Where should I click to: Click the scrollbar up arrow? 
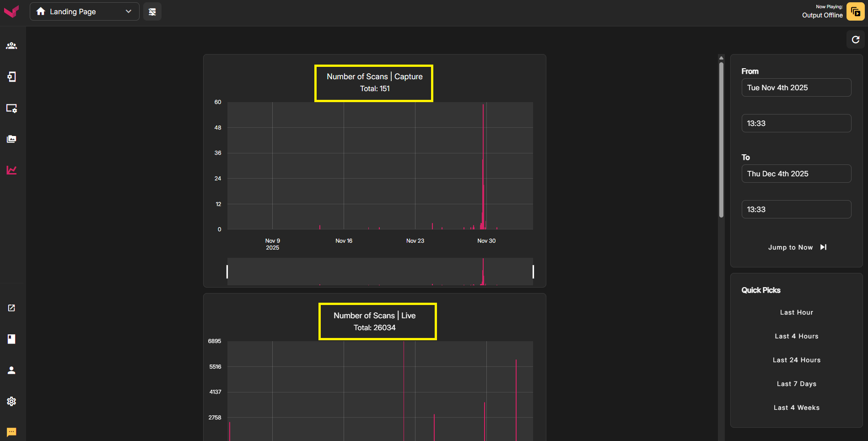[x=721, y=58]
